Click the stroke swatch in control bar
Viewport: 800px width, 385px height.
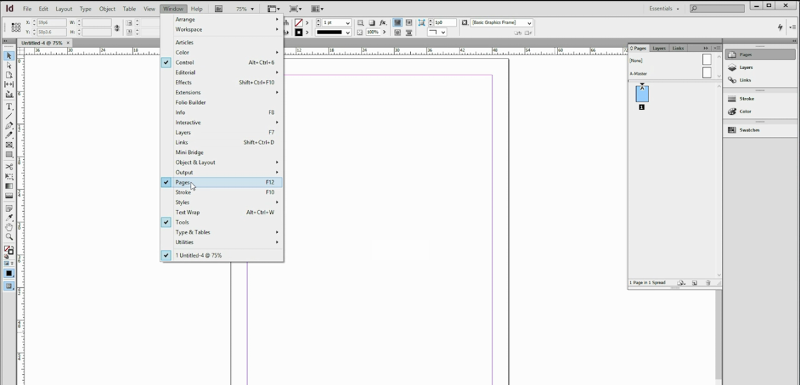click(x=298, y=32)
